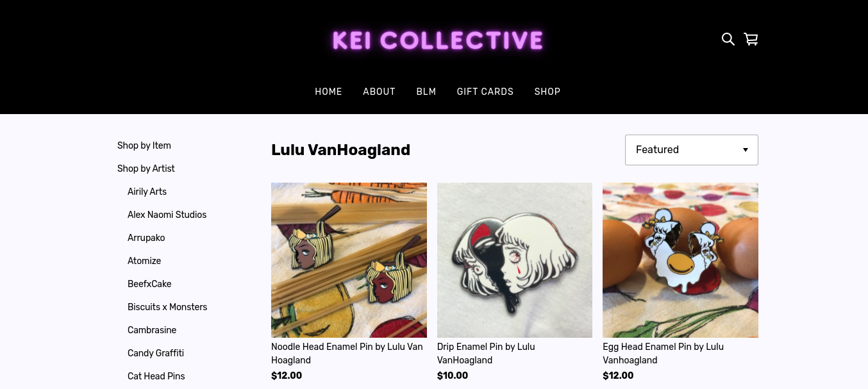
Task: Click Drip Enamel Pin title link
Action: click(486, 353)
